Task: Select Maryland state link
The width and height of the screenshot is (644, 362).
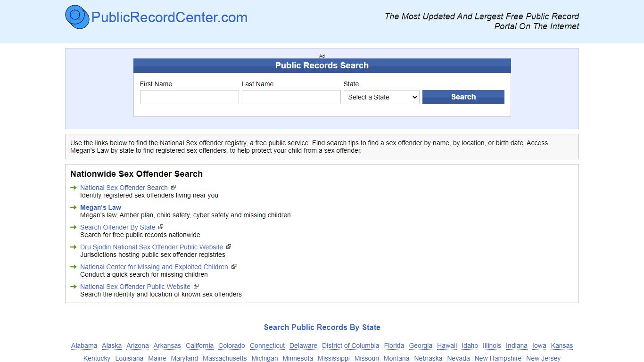Action: pyautogui.click(x=184, y=358)
